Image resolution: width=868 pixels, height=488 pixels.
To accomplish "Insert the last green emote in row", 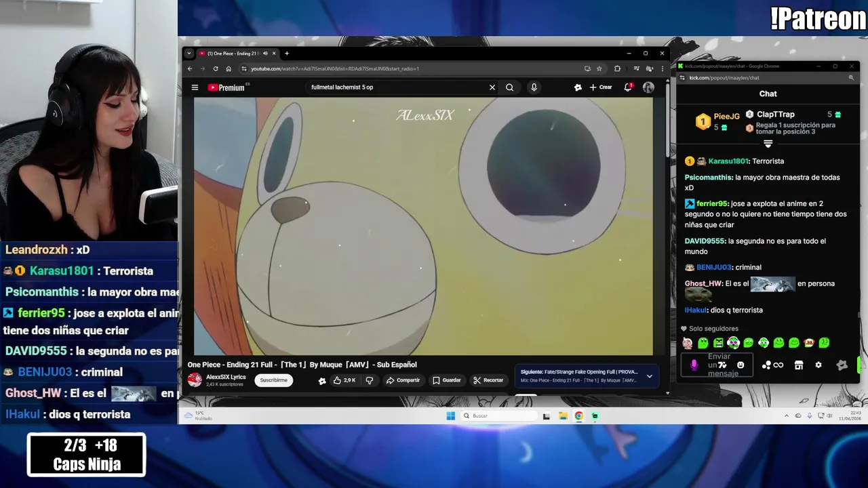I will point(824,343).
